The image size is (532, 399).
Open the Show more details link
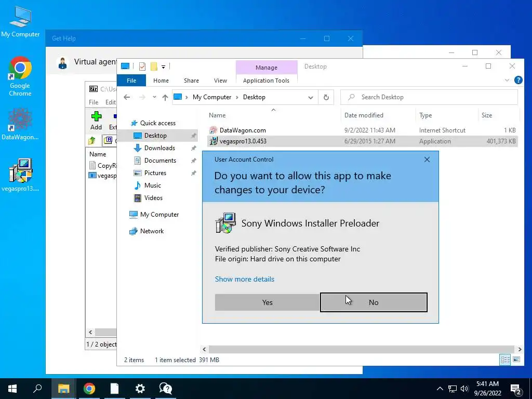click(x=245, y=279)
